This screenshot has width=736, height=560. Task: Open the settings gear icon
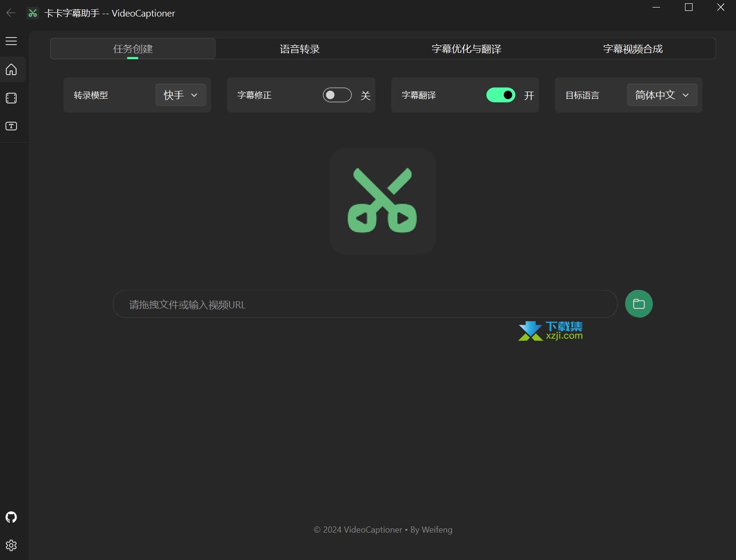click(x=11, y=545)
